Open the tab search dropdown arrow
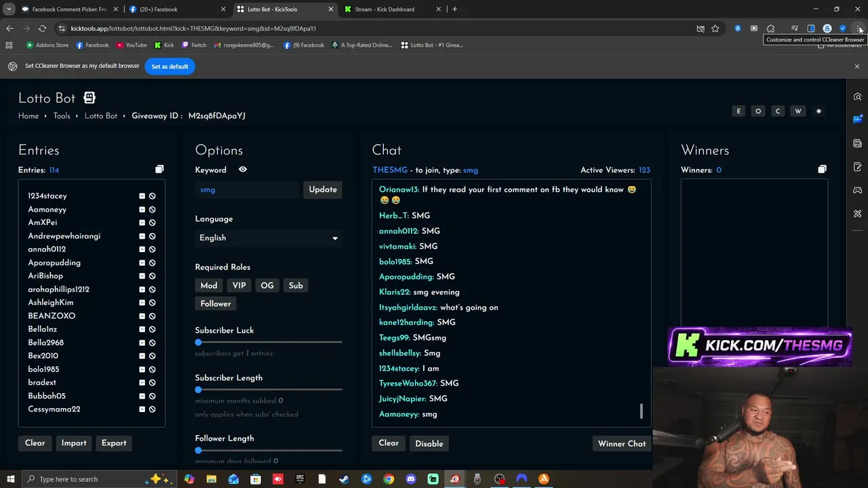Screen dimensions: 868x488 pyautogui.click(x=9, y=9)
